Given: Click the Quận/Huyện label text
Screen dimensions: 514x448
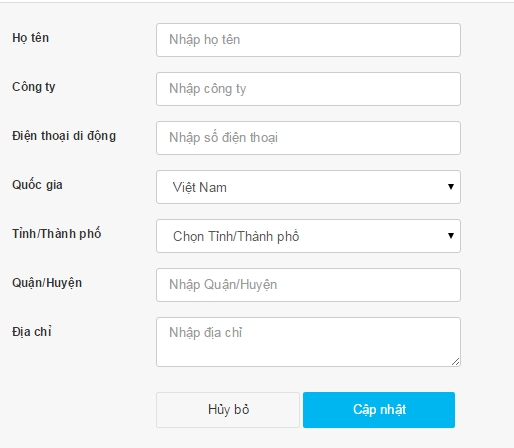Looking at the screenshot, I should [47, 283].
